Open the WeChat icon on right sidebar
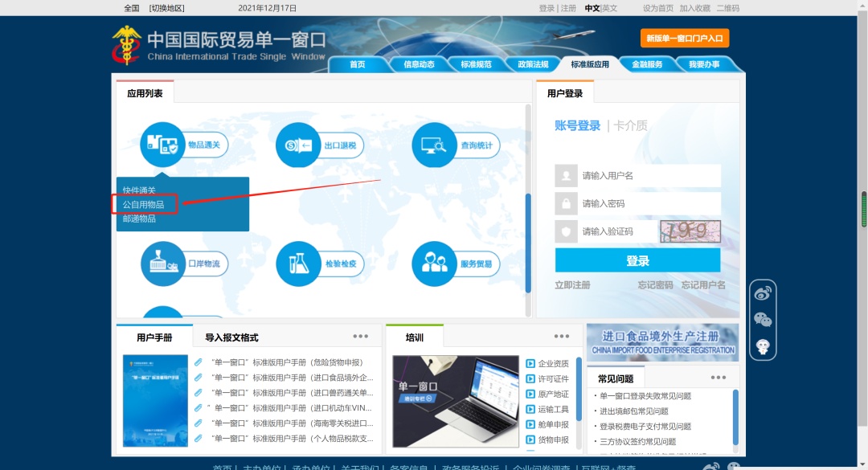 coord(763,320)
